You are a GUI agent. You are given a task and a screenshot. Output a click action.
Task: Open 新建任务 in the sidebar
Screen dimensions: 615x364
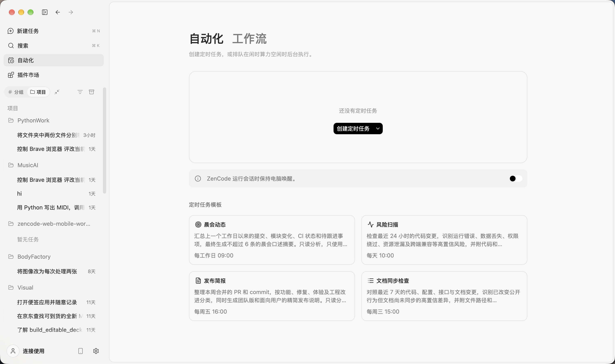(x=53, y=31)
